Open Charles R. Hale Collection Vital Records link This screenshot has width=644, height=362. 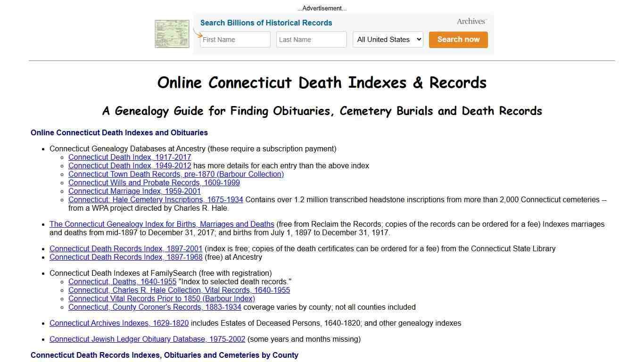pyautogui.click(x=179, y=290)
